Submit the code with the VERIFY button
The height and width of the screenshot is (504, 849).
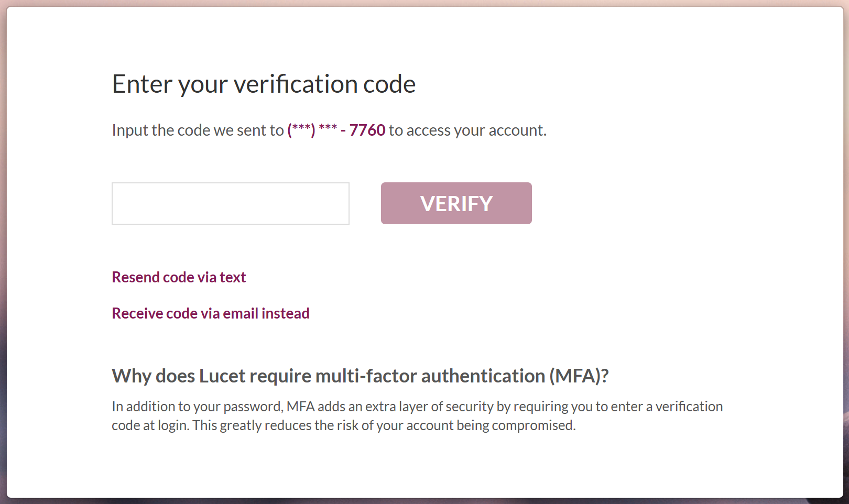pos(456,203)
